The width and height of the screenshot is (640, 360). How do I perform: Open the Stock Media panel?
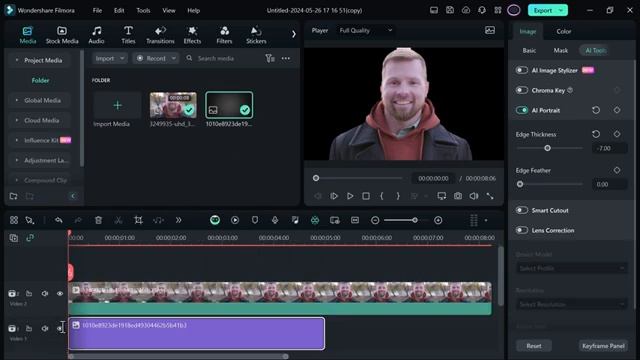(62, 35)
